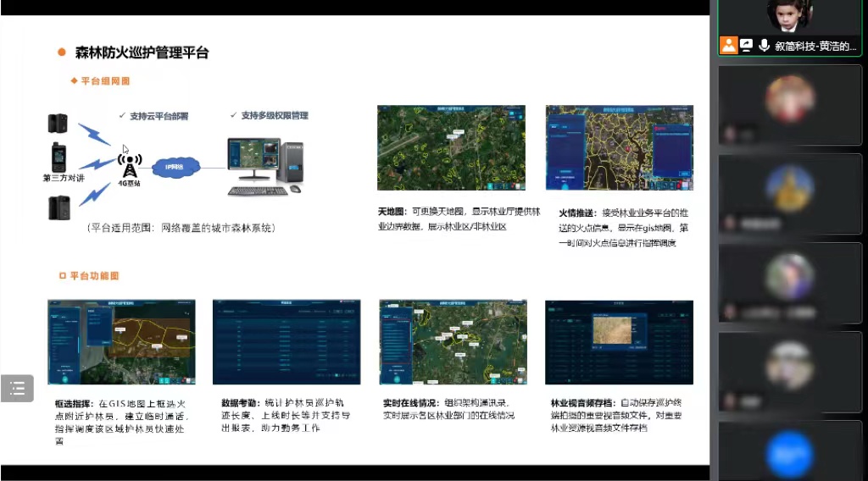The height and width of the screenshot is (481, 868).
Task: Click the 数据考勤 attendance table screenshot
Action: pyautogui.click(x=286, y=342)
